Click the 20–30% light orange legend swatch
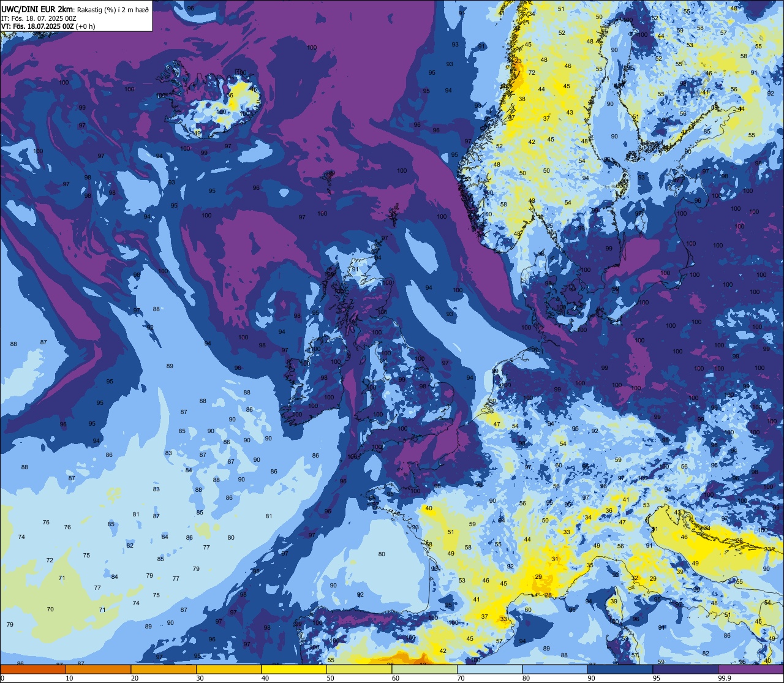The height and width of the screenshot is (683, 784). (164, 670)
